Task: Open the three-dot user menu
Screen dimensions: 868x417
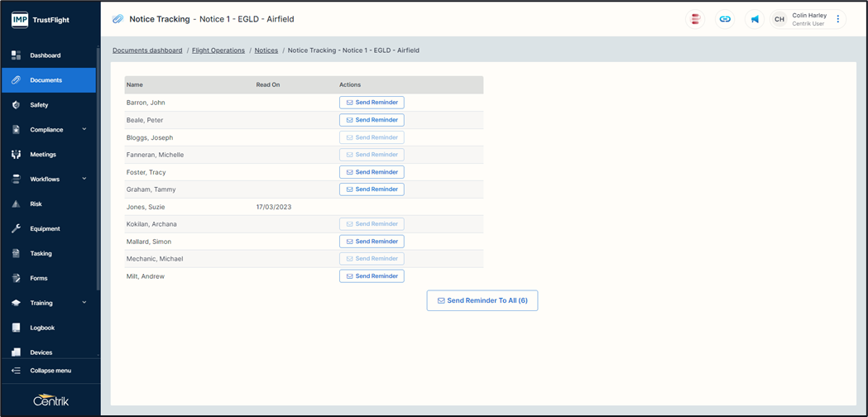Action: click(x=838, y=19)
